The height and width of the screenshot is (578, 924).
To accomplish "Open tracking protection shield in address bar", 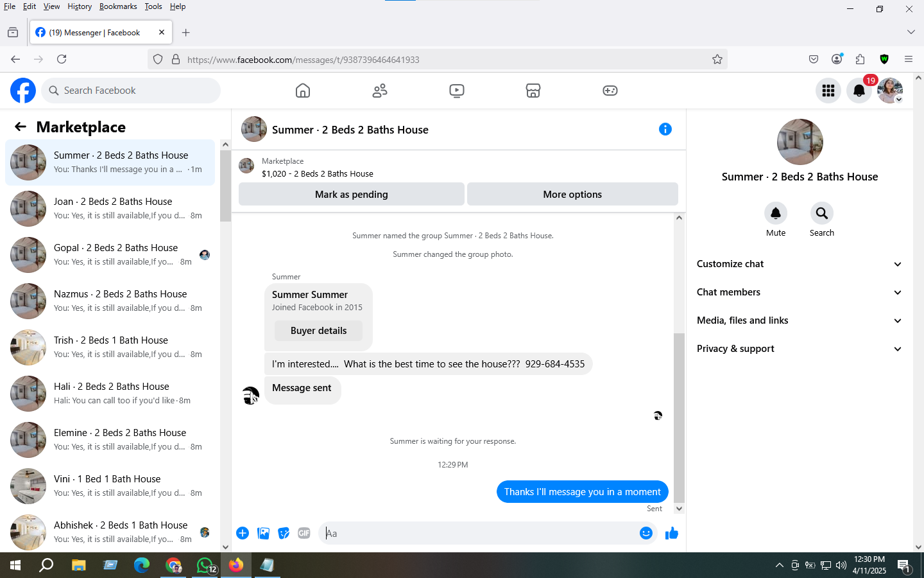I will [158, 59].
